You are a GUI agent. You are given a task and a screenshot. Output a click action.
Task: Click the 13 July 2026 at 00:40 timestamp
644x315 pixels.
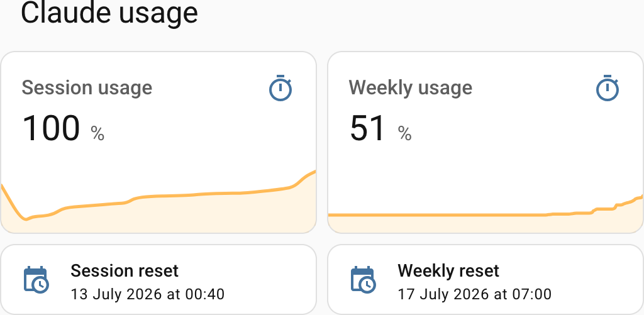147,294
